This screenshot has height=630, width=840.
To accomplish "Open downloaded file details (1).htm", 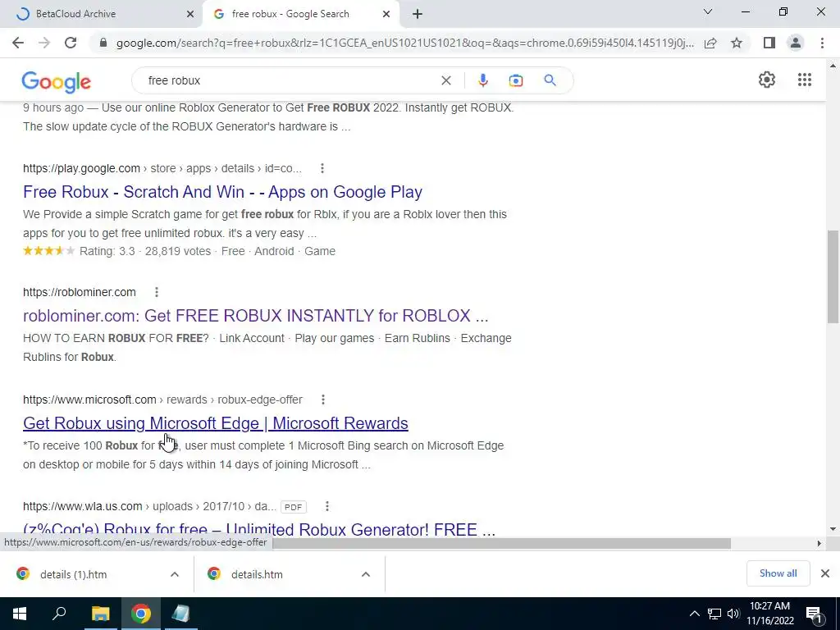I will pyautogui.click(x=73, y=574).
